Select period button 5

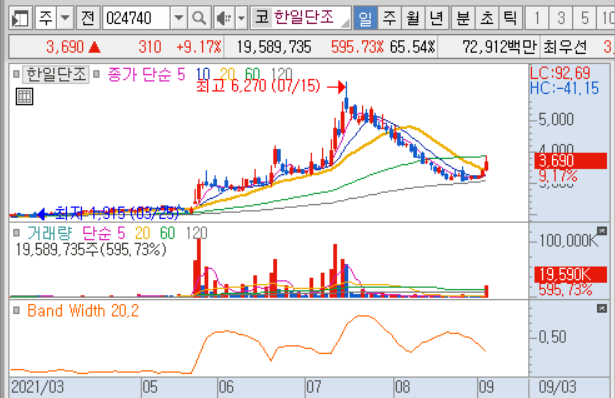(585, 18)
